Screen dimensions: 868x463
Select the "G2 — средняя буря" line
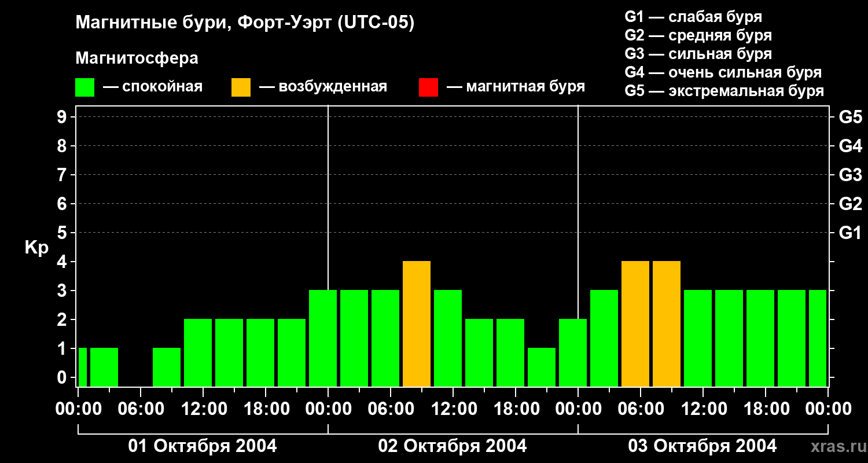pyautogui.click(x=698, y=35)
